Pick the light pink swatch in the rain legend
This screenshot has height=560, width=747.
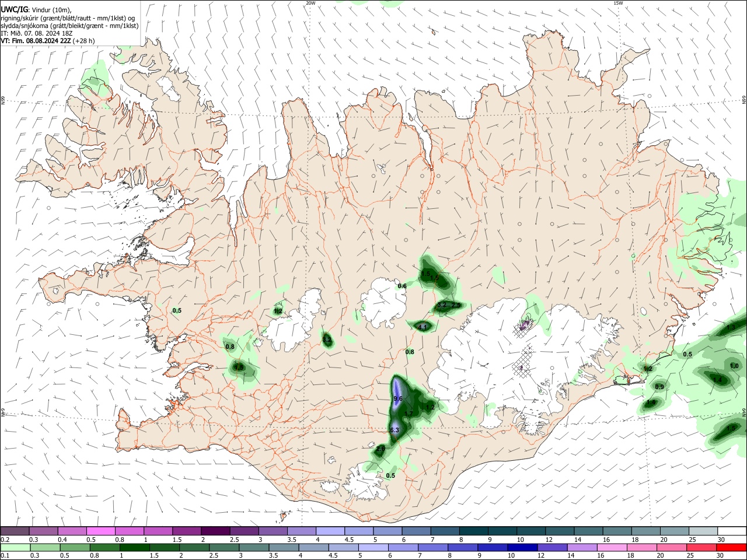(612, 547)
